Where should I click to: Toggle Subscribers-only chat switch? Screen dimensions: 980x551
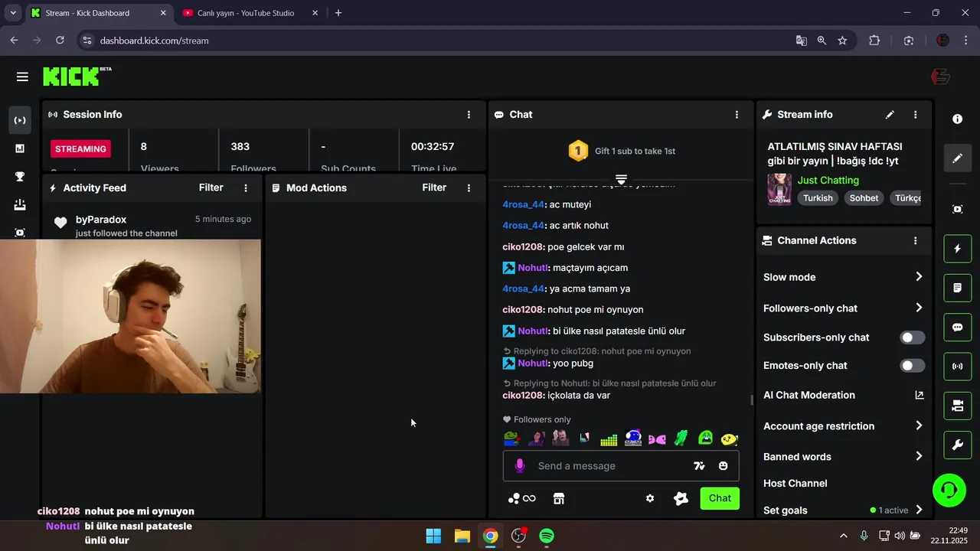[912, 337]
